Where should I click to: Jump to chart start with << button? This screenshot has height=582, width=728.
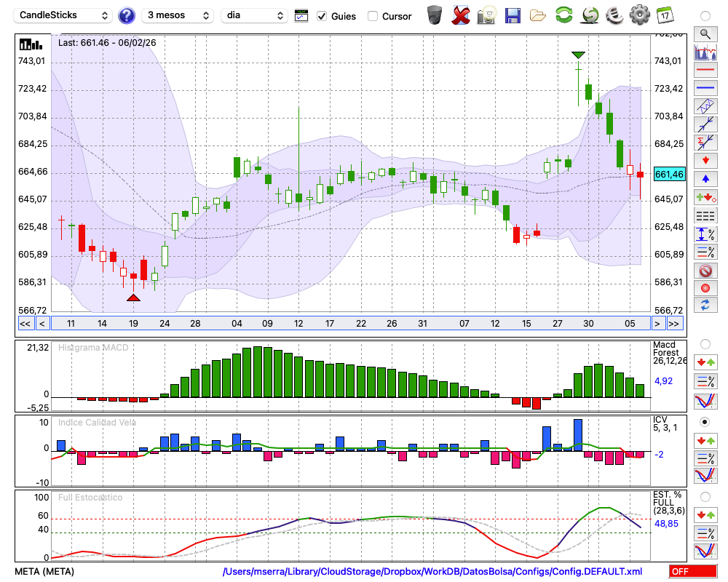tap(25, 324)
